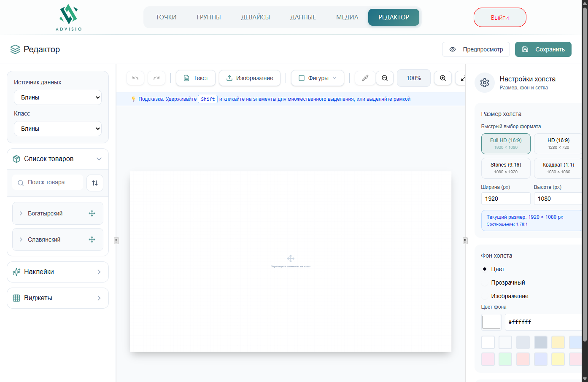This screenshot has width=588, height=382.
Task: Open the Фигуры shapes dropdown
Action: tap(318, 78)
